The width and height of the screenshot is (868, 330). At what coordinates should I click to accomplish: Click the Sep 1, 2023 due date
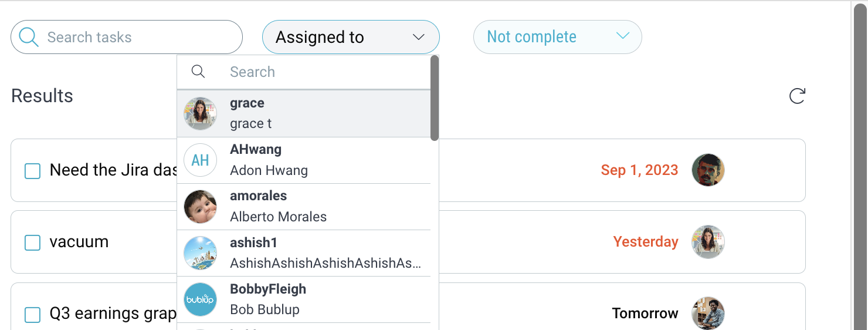point(639,170)
